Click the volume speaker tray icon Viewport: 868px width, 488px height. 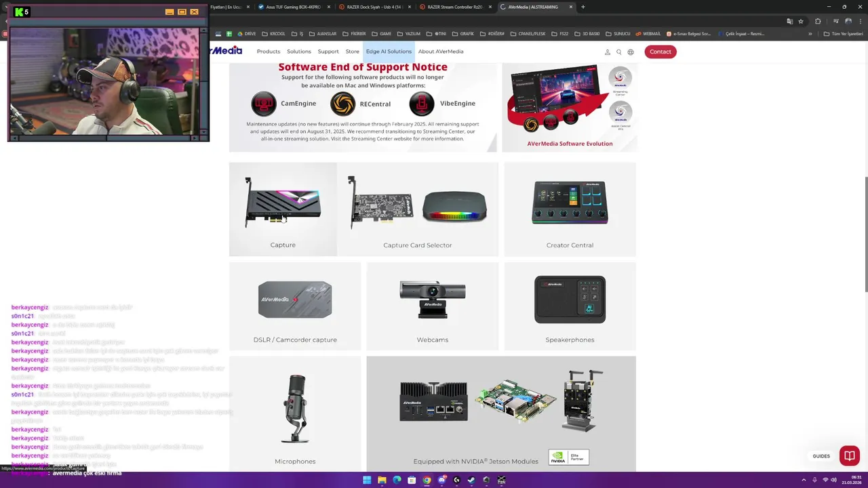pyautogui.click(x=833, y=480)
